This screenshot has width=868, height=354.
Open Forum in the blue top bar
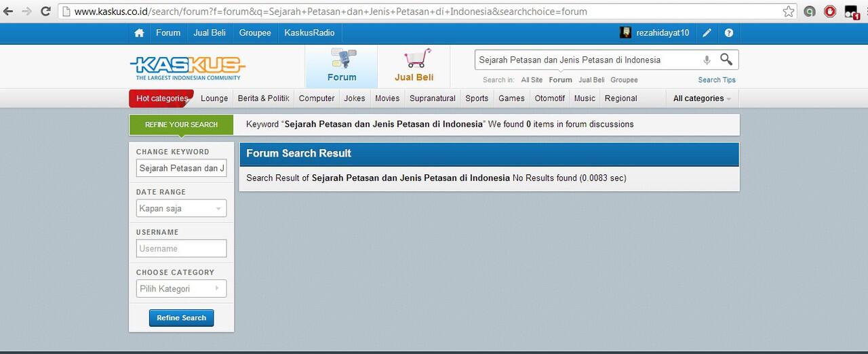point(168,33)
